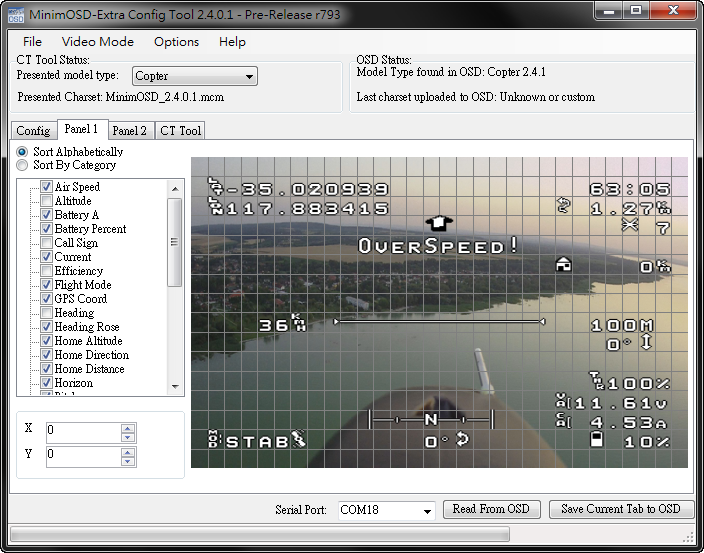Click the 63:05 flight timer readout
The height and width of the screenshot is (553, 704).
(630, 189)
